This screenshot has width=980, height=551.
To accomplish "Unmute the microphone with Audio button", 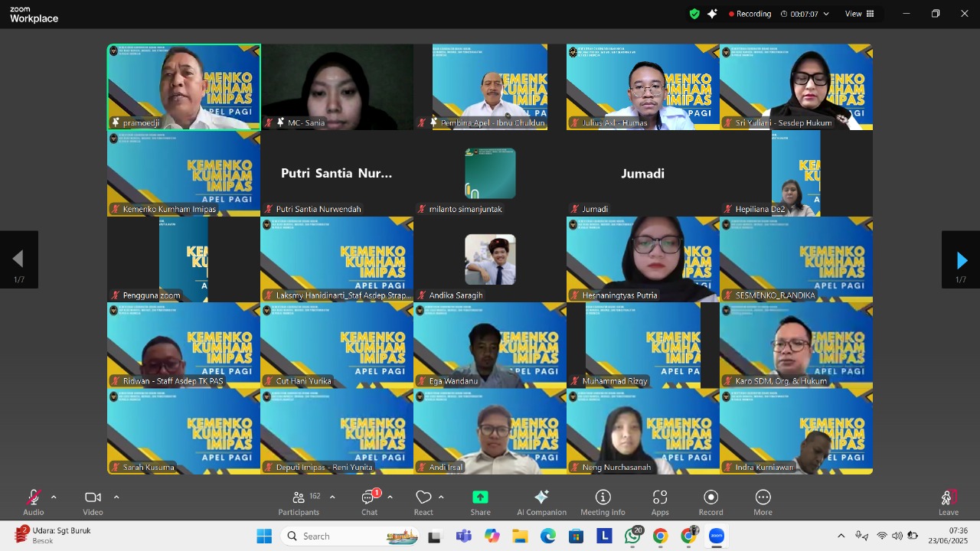I will (33, 502).
